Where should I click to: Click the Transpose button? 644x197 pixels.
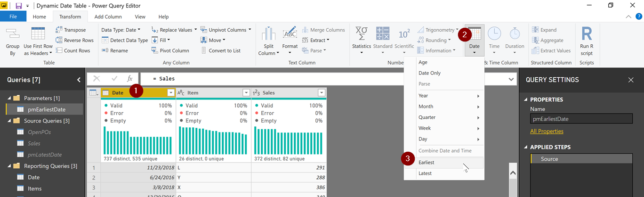(x=71, y=30)
